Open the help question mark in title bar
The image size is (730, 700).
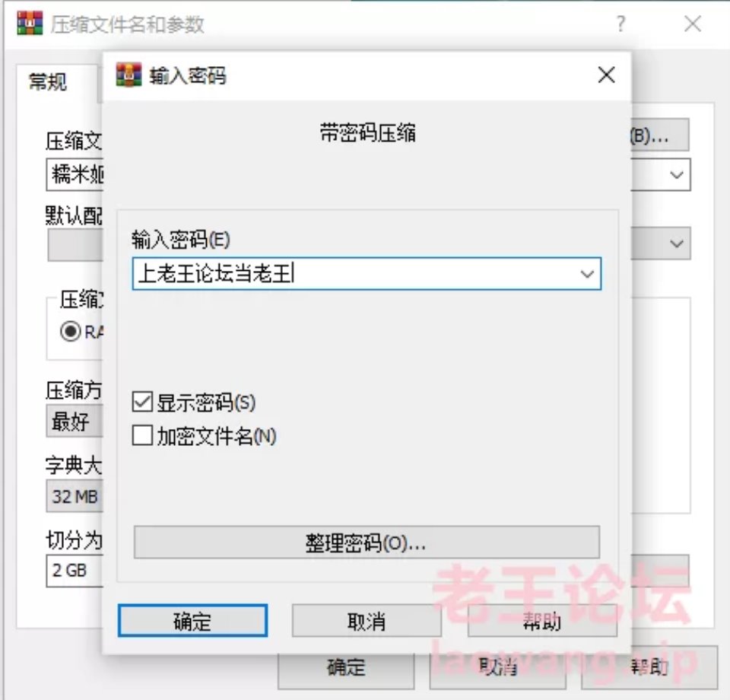620,24
